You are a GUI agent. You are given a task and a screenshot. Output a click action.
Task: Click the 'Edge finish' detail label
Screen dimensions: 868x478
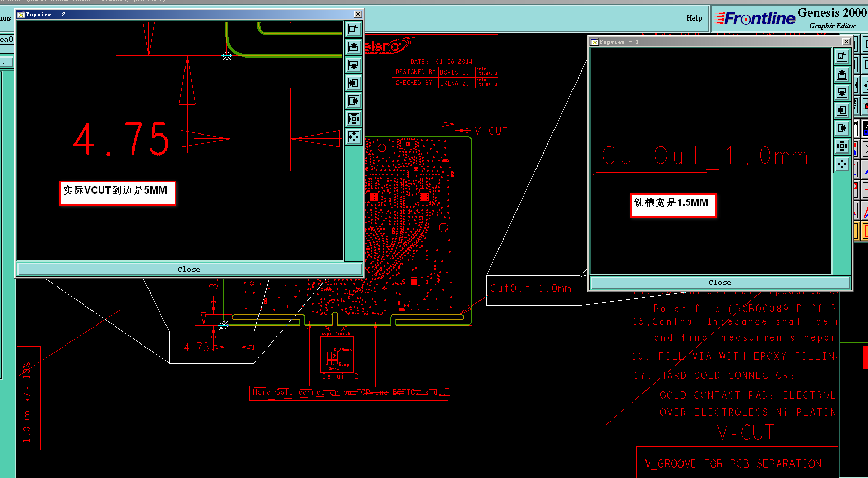coord(336,333)
